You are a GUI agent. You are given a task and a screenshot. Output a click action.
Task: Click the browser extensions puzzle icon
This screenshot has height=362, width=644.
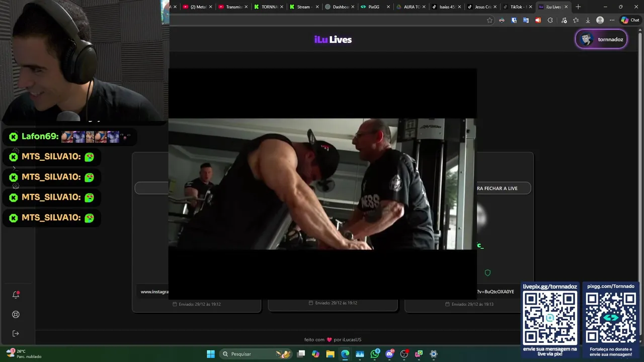550,20
